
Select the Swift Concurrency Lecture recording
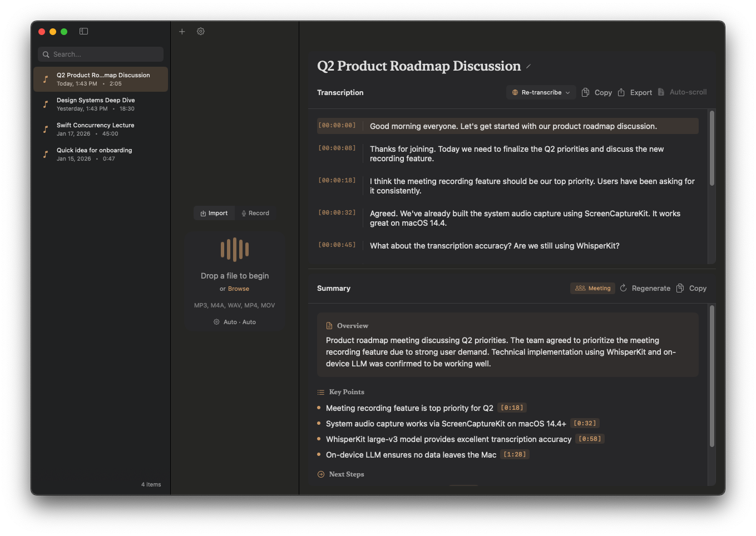point(100,129)
